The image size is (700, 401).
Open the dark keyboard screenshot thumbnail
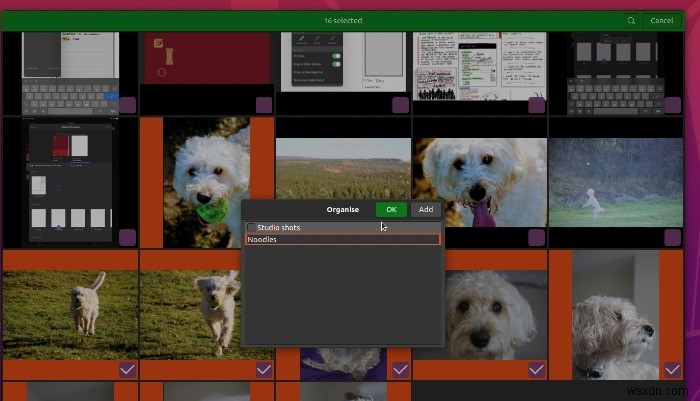(x=616, y=74)
